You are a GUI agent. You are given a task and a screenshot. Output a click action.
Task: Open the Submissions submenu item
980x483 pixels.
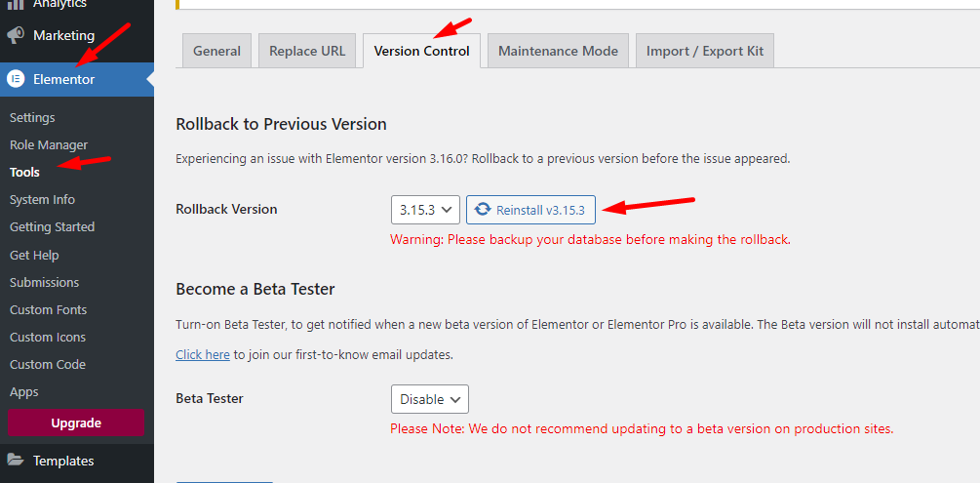point(45,282)
